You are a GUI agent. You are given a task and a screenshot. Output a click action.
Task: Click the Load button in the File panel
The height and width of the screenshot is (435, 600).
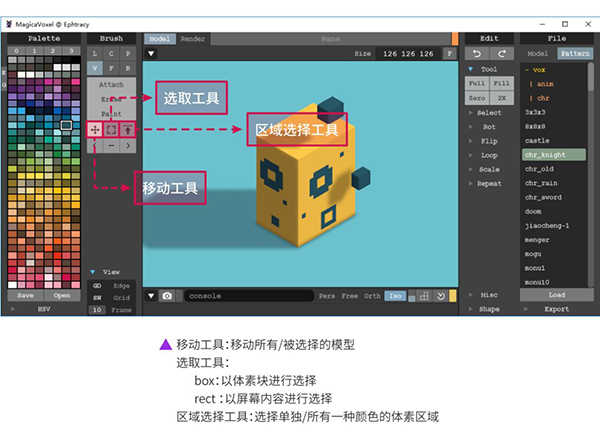click(557, 295)
